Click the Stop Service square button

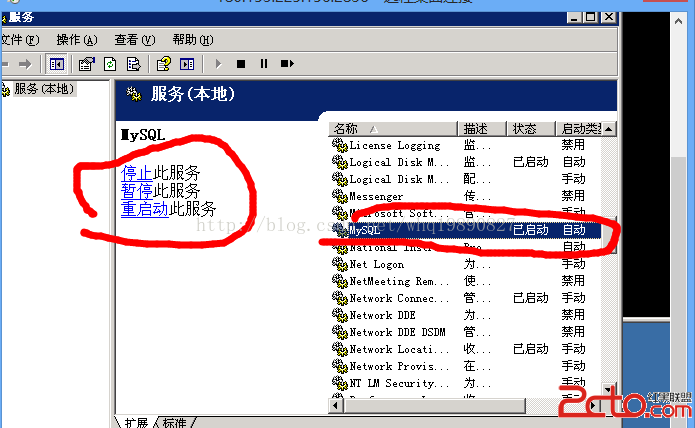coord(241,64)
